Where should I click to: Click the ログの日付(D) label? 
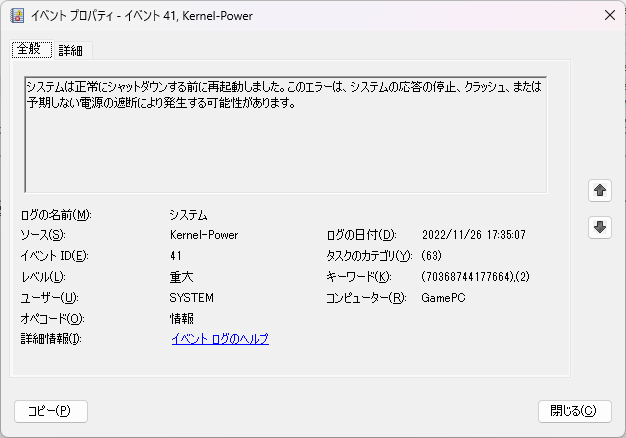(361, 235)
